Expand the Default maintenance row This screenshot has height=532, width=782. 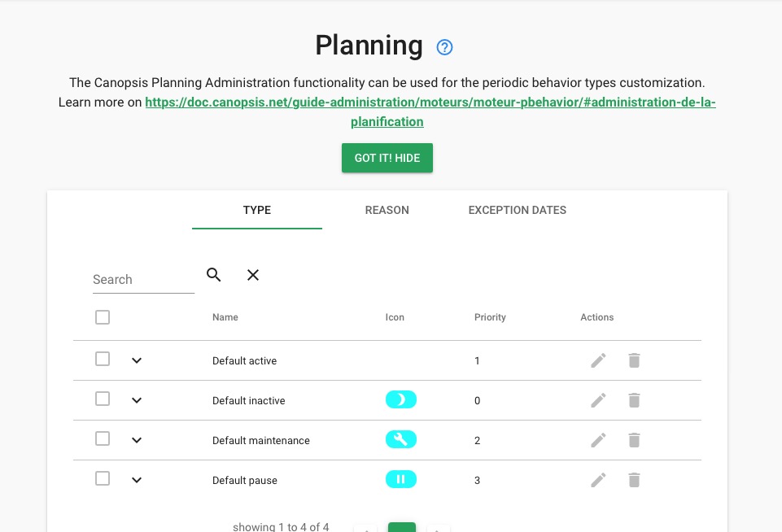136,439
